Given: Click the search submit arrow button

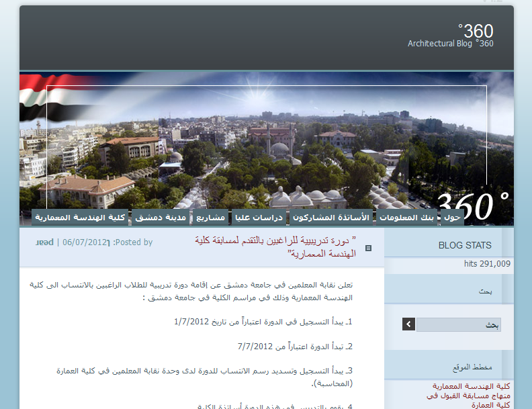Looking at the screenshot, I should (408, 325).
